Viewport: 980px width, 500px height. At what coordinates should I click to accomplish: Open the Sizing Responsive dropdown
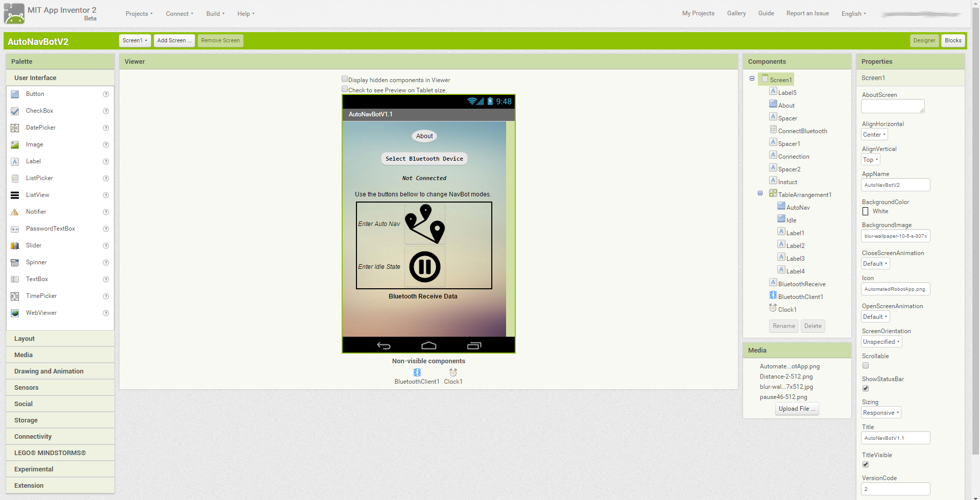[x=881, y=413]
